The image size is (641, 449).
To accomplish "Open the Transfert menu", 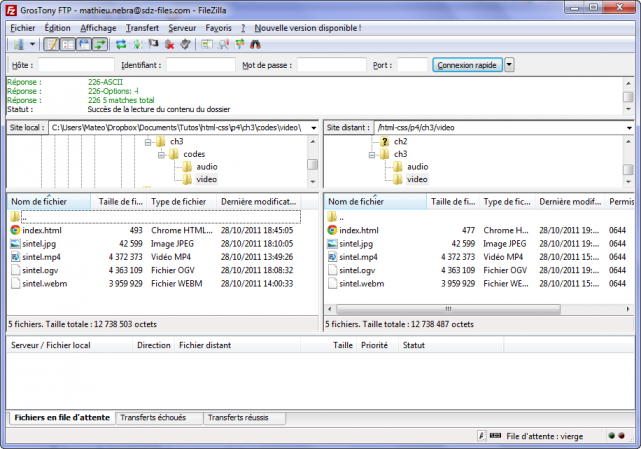I will [143, 28].
